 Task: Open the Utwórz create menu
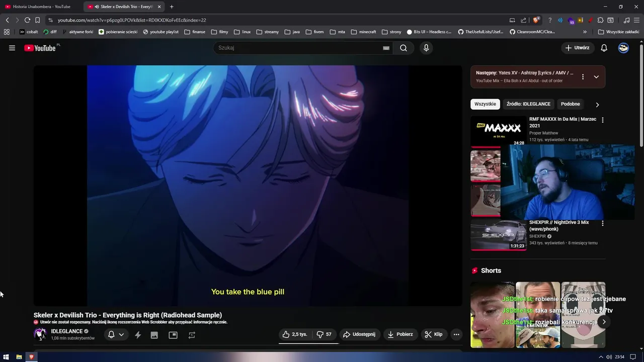click(x=578, y=48)
